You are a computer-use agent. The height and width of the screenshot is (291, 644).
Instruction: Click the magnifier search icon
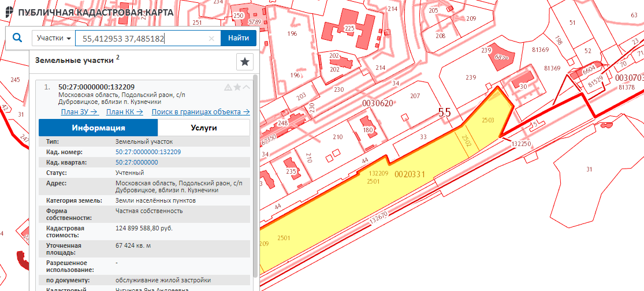coord(17,38)
